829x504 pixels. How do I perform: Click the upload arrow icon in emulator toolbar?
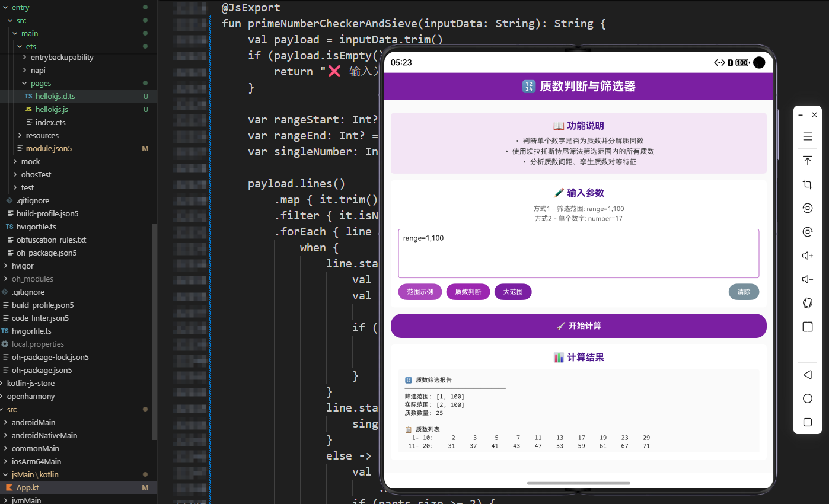(807, 160)
